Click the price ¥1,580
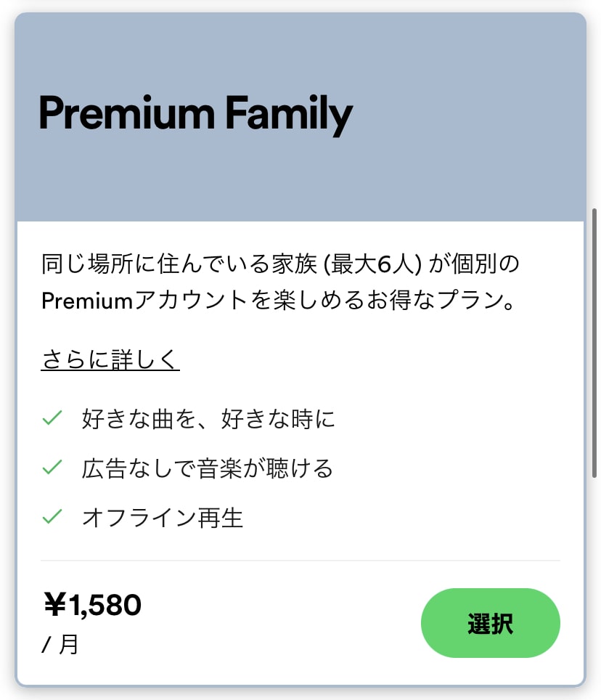 coord(91,603)
